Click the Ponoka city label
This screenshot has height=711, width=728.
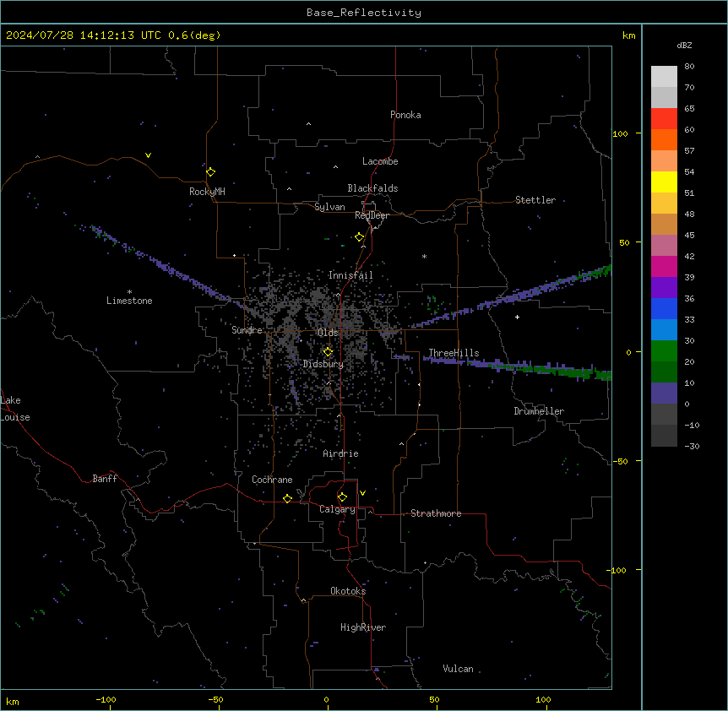click(405, 115)
